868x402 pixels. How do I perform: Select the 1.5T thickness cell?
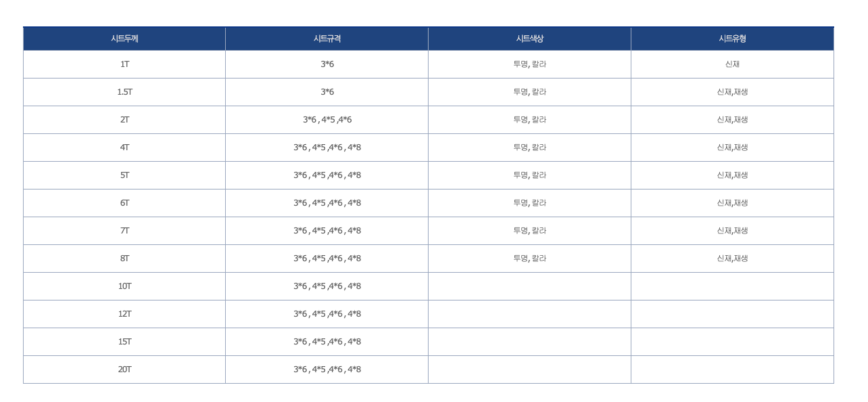[x=124, y=92]
